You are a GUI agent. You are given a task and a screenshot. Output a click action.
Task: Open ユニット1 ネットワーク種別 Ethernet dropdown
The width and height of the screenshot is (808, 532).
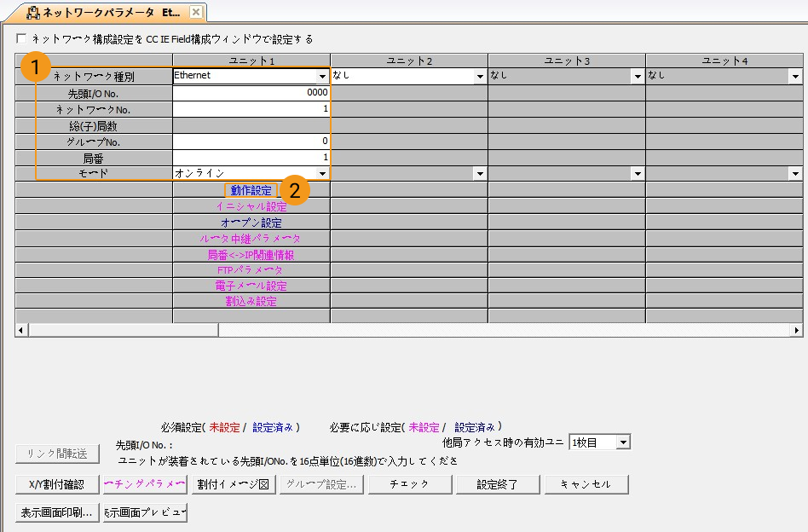[322, 76]
